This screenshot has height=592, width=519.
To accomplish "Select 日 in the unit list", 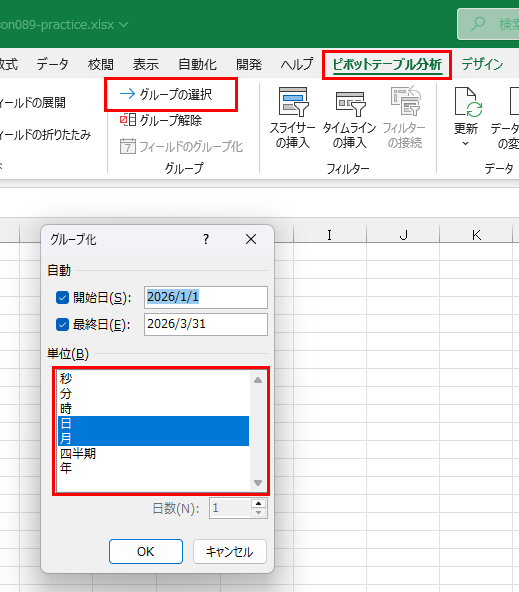I will (x=153, y=424).
